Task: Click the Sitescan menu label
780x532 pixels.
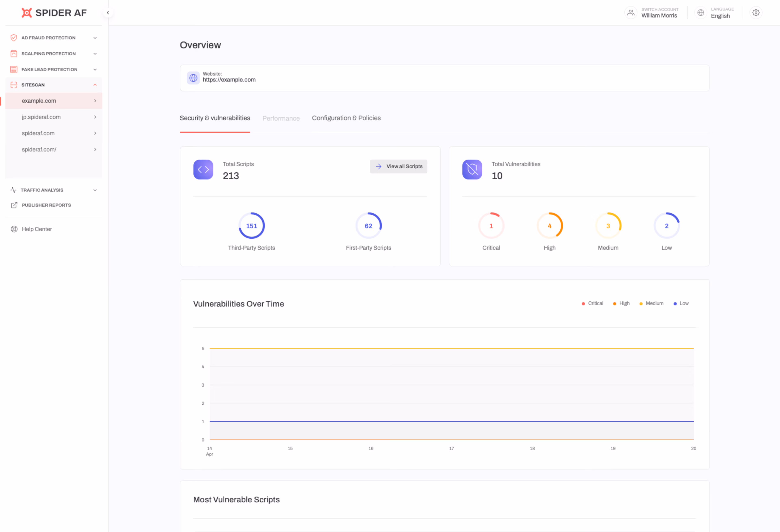Action: (33, 85)
